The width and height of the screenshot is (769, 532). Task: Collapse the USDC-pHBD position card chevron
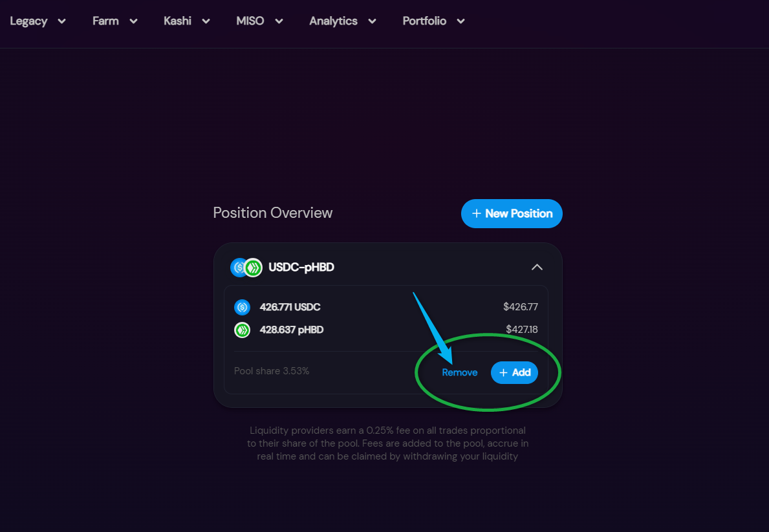pyautogui.click(x=537, y=267)
